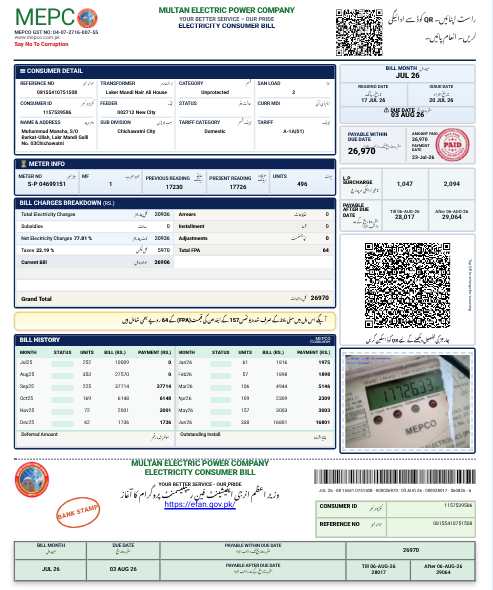The width and height of the screenshot is (493, 590).
Task: Click the hourglass icon beside Meter Info
Action: pos(23,164)
